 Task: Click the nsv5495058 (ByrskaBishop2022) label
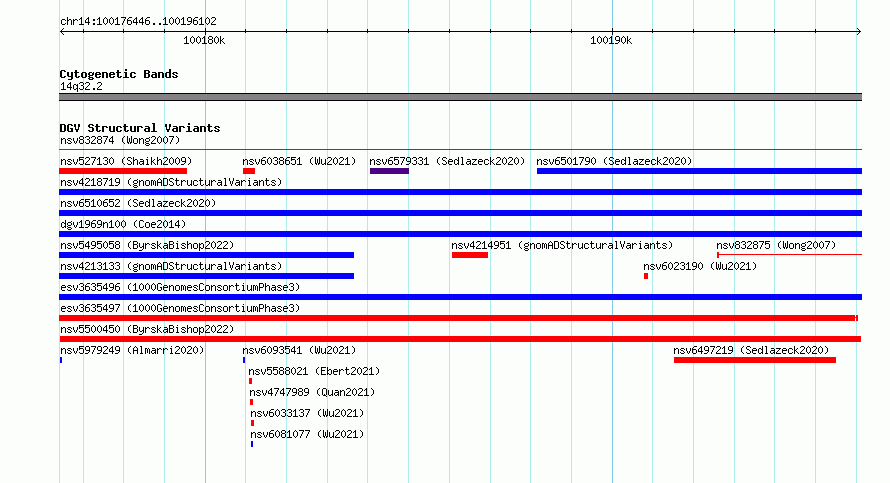coord(147,245)
